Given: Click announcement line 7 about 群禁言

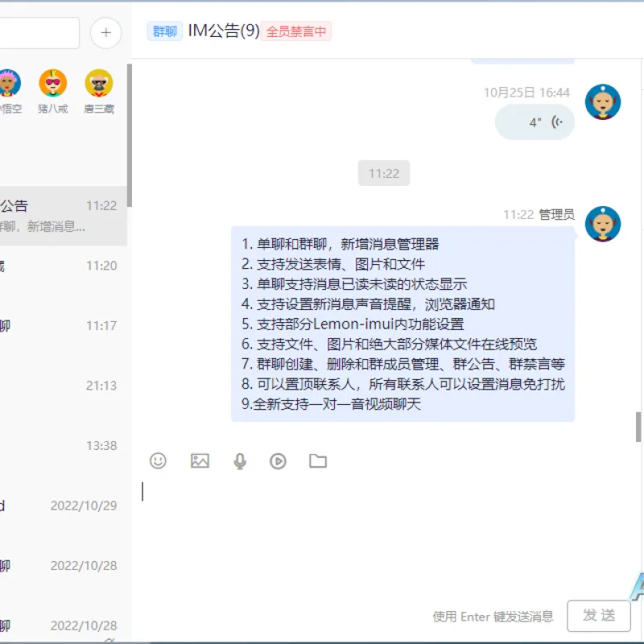Looking at the screenshot, I should tap(403, 364).
